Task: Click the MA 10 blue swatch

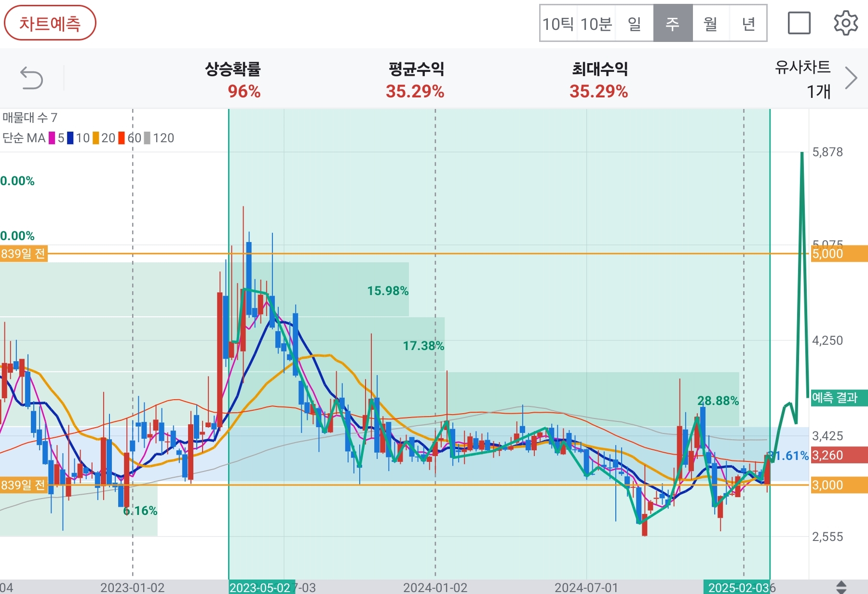Action: coord(70,138)
